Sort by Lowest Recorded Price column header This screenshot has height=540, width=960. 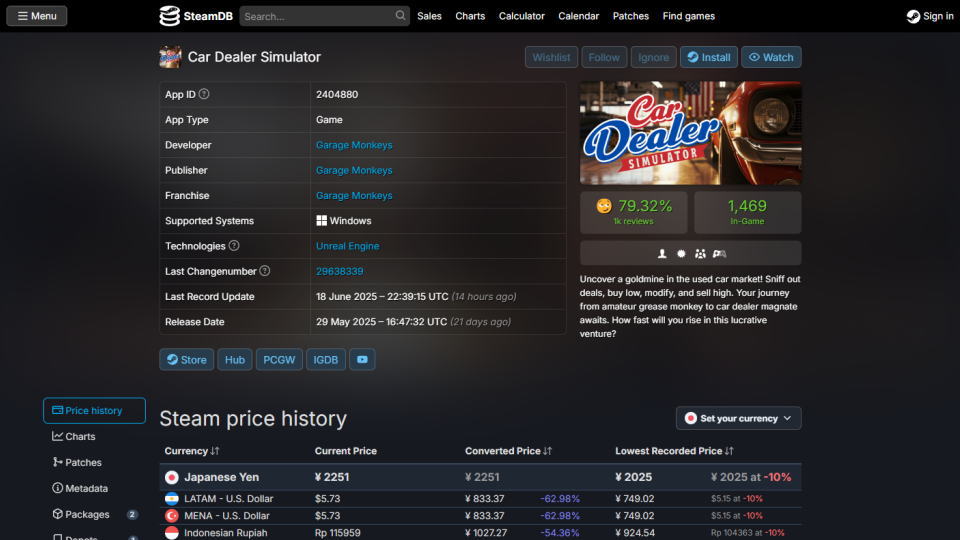[x=674, y=451]
